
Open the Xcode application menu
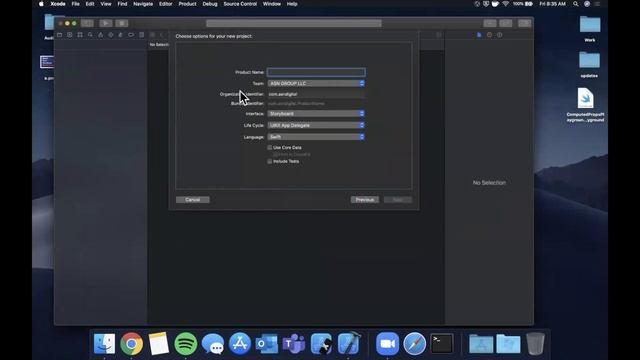click(58, 4)
